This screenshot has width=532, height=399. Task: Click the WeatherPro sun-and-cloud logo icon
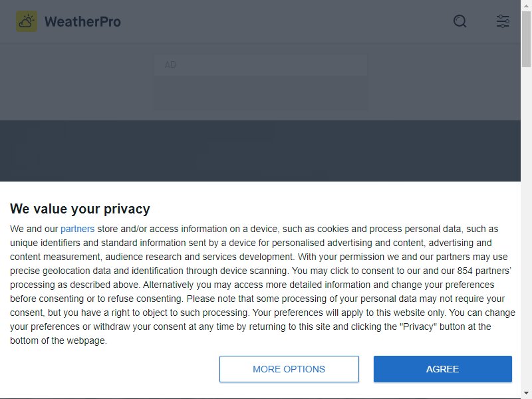pyautogui.click(x=27, y=21)
